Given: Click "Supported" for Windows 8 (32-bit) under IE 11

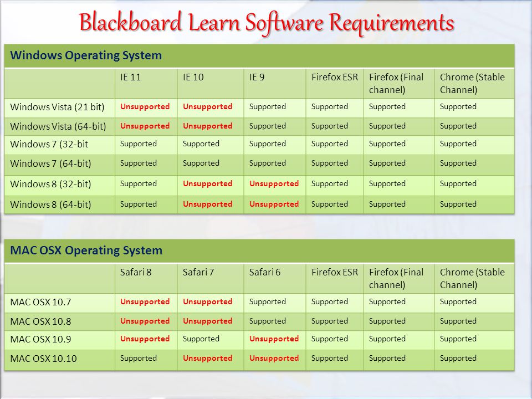Looking at the screenshot, I should (139, 184).
